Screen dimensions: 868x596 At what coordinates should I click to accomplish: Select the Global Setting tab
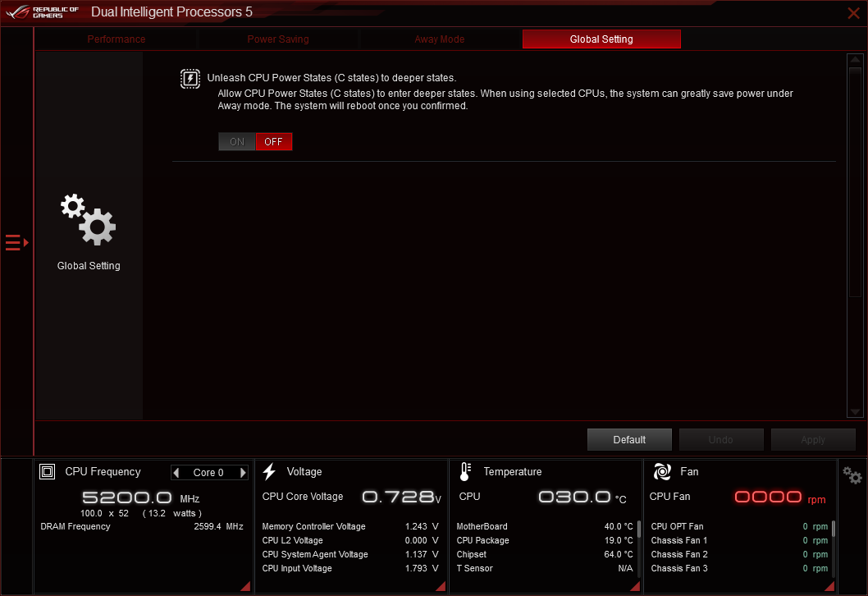point(601,39)
